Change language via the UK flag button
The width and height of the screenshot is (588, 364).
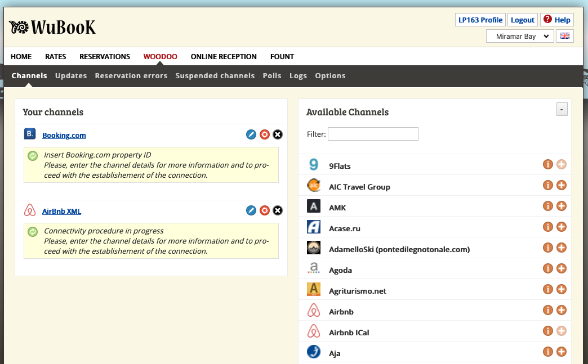[x=565, y=36]
